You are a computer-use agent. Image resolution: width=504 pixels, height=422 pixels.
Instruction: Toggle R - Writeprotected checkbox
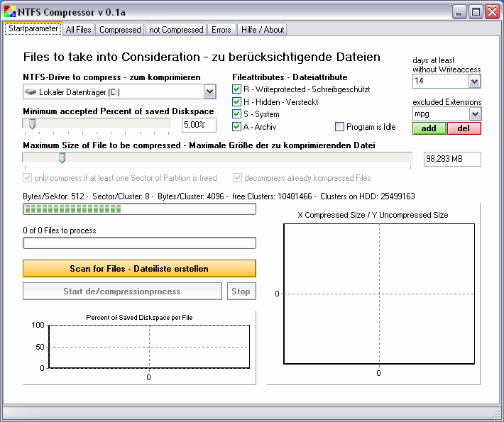pos(237,89)
